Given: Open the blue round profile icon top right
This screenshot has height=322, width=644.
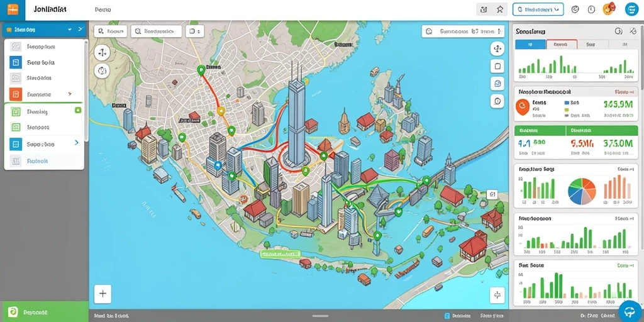Looking at the screenshot, I should [631, 9].
